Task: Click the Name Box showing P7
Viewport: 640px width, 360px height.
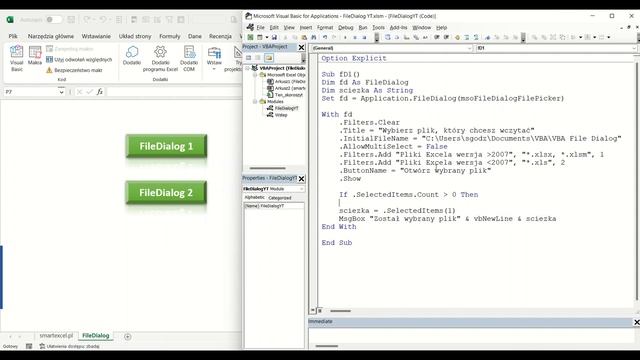Action: coord(31,92)
